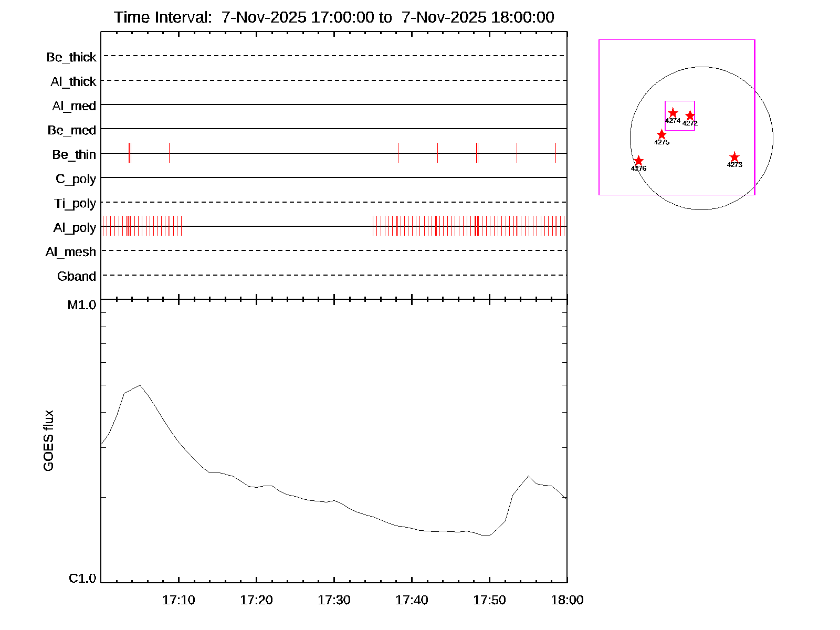Click the C_poly filter label

[x=76, y=179]
